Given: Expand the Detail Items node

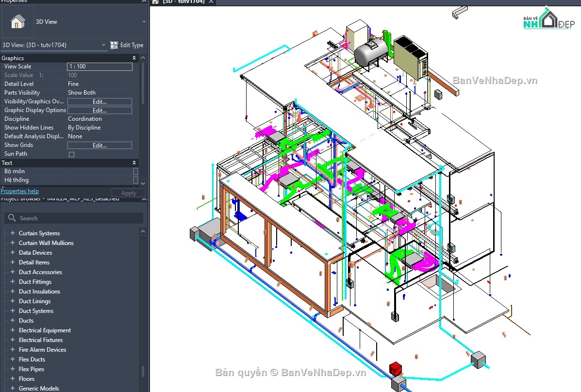Looking at the screenshot, I should point(13,262).
